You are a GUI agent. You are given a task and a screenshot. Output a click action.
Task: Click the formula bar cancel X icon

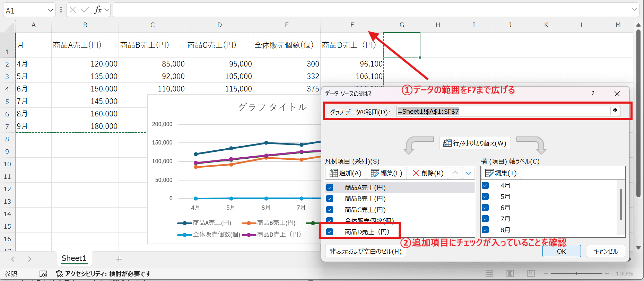(73, 10)
